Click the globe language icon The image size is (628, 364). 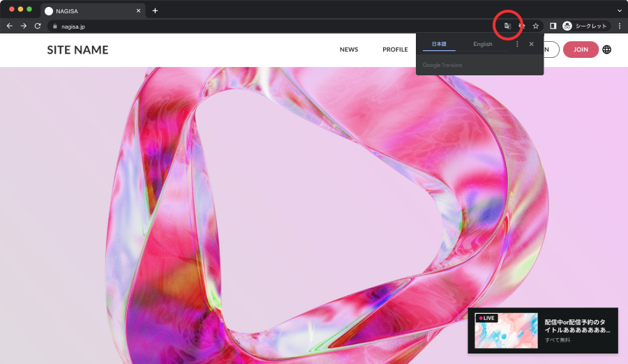pos(607,50)
